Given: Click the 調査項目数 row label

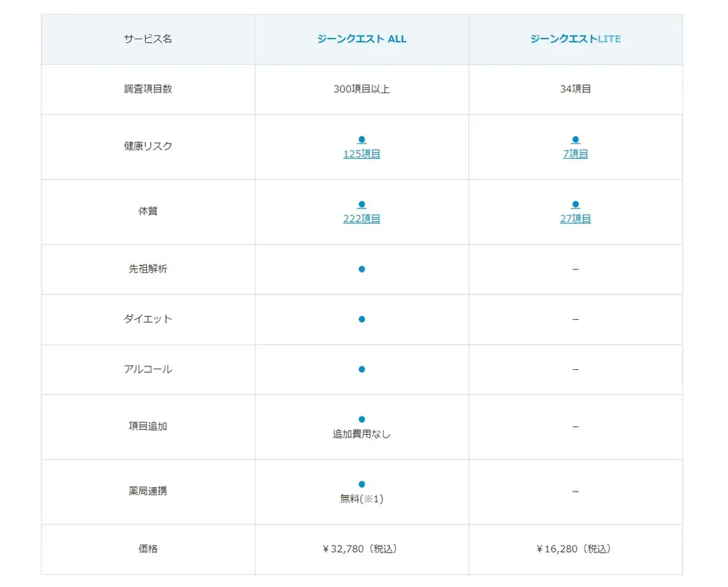Looking at the screenshot, I should 148,89.
